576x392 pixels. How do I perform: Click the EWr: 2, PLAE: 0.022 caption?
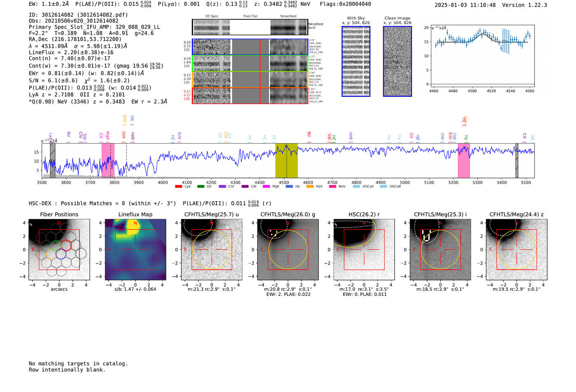pyautogui.click(x=288, y=295)
